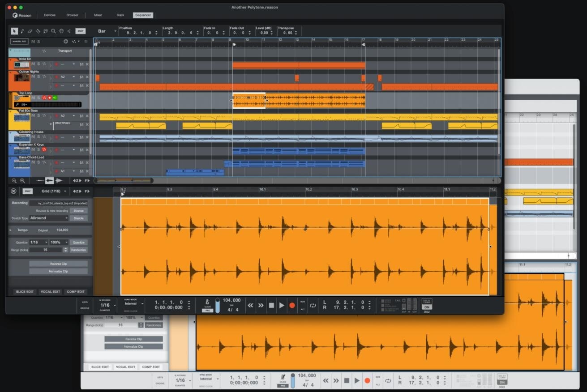This screenshot has height=392, width=587.
Task: Open Quantize 1/16 value dropdown in editor
Action: 39,242
